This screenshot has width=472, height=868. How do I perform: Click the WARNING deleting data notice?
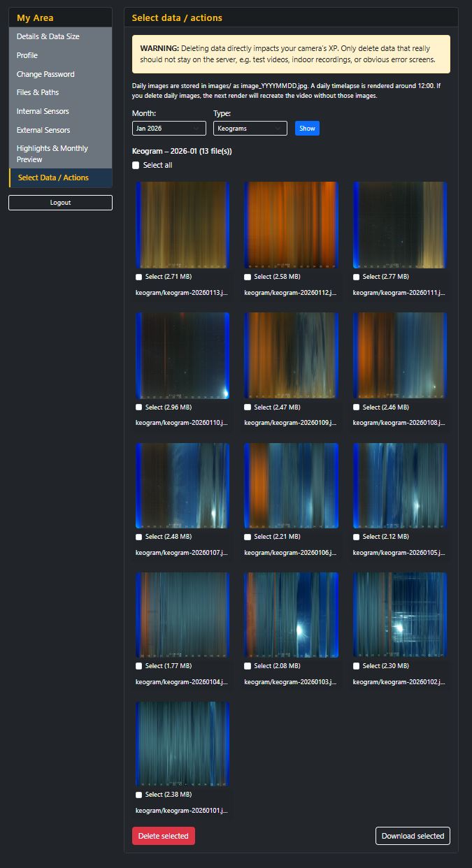tap(291, 55)
